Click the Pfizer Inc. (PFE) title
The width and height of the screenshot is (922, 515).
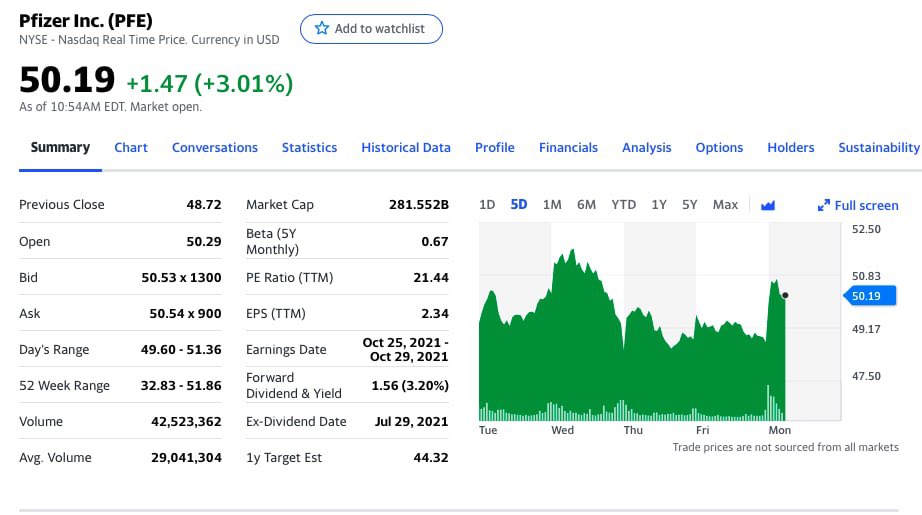coord(86,21)
